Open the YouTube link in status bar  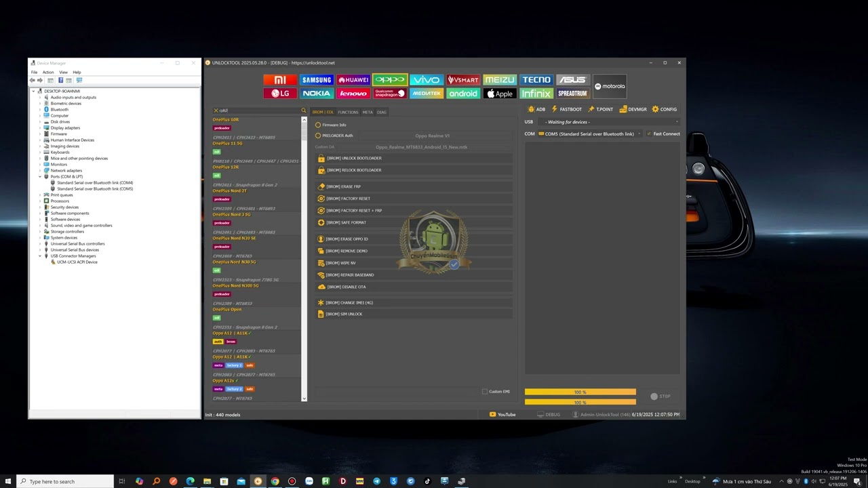(502, 414)
